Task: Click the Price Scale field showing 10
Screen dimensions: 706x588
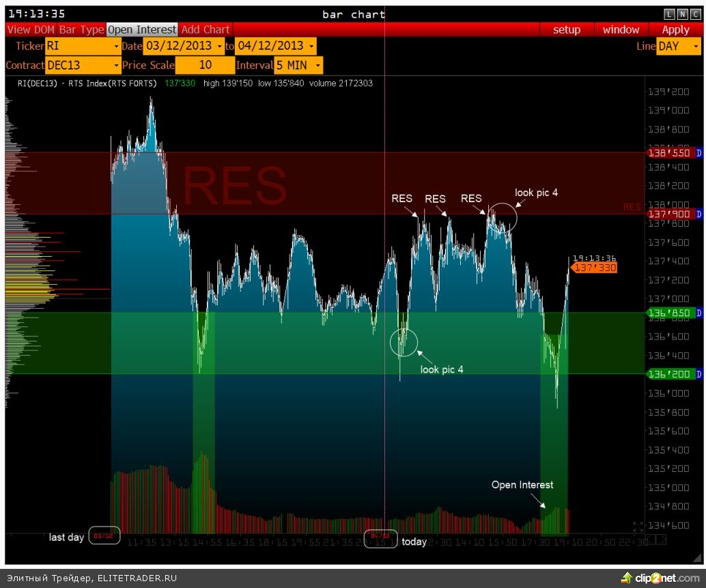Action: point(204,66)
